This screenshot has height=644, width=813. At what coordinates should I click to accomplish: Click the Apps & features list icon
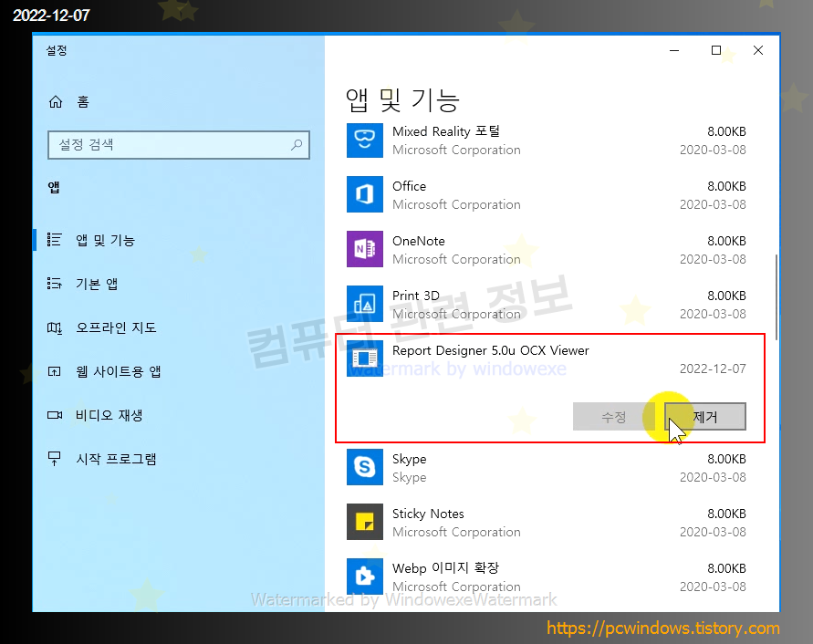[x=55, y=240]
